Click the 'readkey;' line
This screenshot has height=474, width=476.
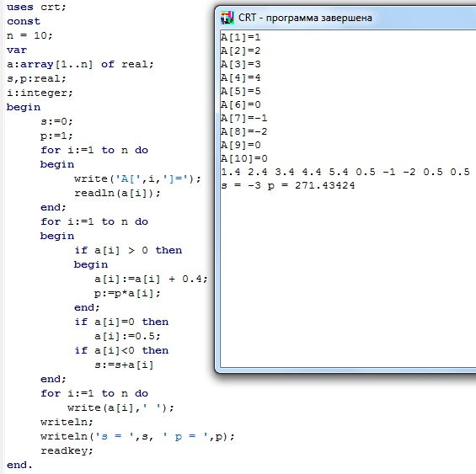[67, 450]
